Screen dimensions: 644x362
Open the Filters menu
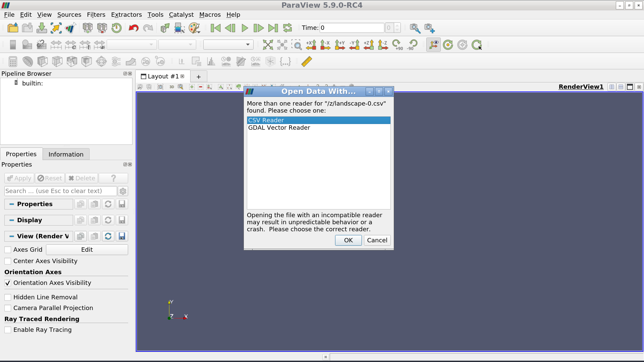(96, 15)
